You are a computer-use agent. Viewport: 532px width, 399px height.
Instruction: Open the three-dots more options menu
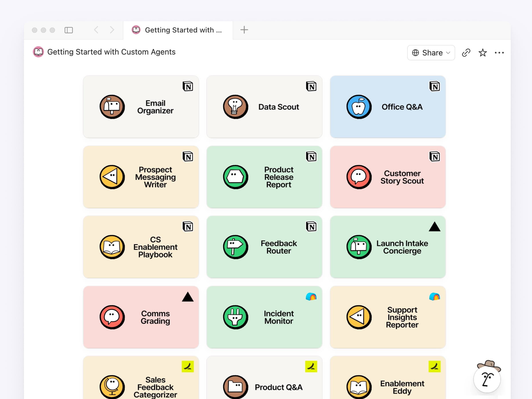pyautogui.click(x=499, y=53)
